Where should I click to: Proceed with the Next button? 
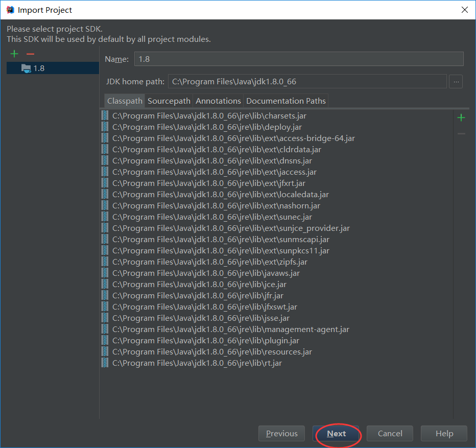[x=336, y=433]
